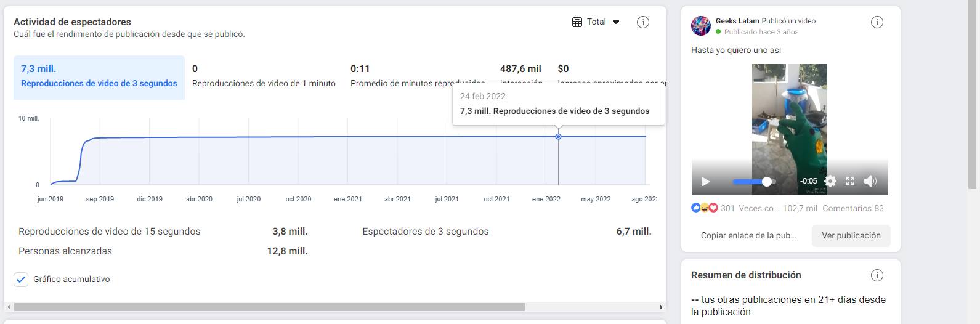Click the Geeks Latam profile avatar
The height and width of the screenshot is (324, 980).
point(701,26)
